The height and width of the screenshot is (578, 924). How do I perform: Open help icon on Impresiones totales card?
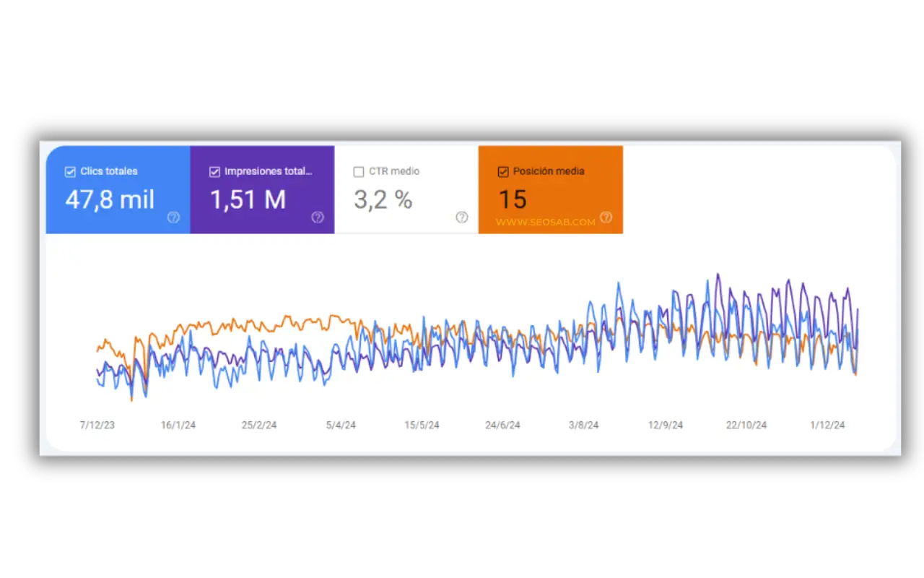click(318, 217)
